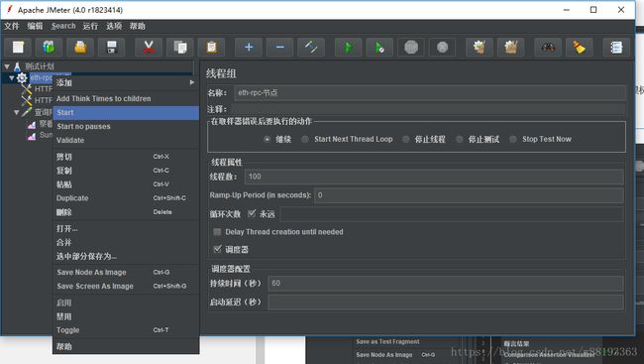The width and height of the screenshot is (644, 364).
Task: Toggle the 永远 loop forever checkbox
Action: (x=252, y=213)
